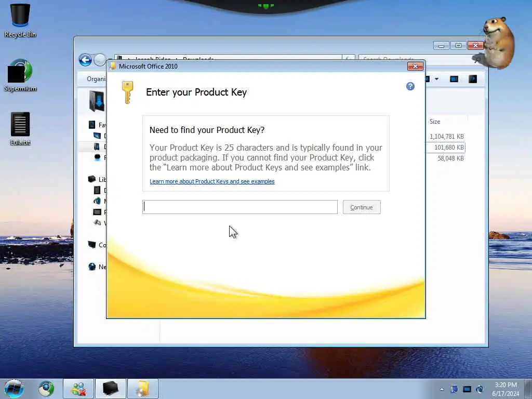The width and height of the screenshot is (532, 399).
Task: Click the volume tray icon
Action: 480,389
